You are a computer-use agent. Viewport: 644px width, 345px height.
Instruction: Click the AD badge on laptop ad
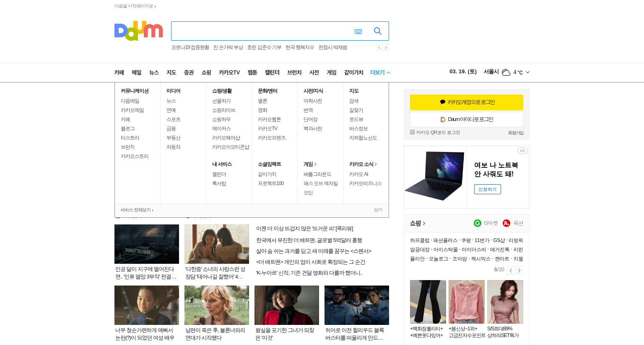522,151
